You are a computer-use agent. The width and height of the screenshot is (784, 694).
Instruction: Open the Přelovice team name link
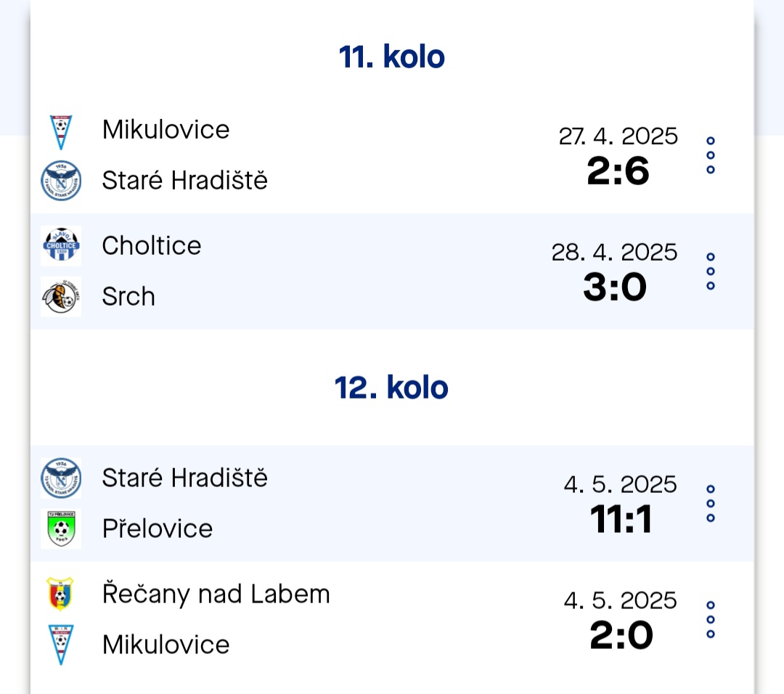click(158, 528)
